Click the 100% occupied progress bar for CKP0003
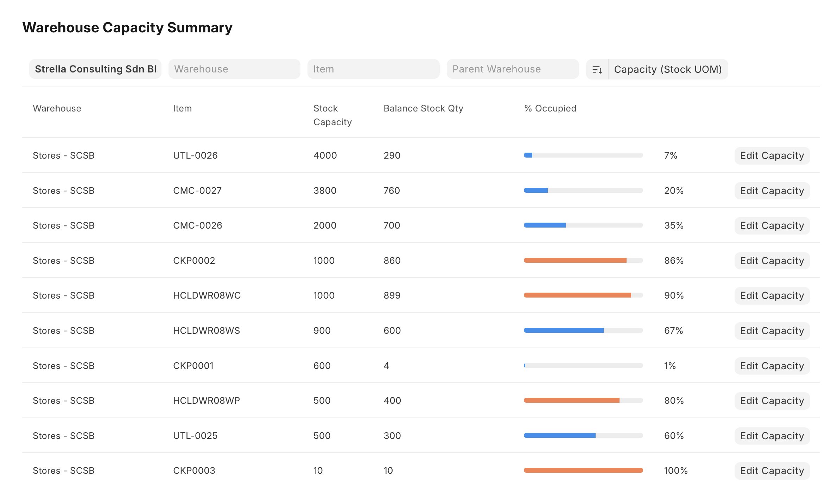The height and width of the screenshot is (504, 838). click(583, 470)
